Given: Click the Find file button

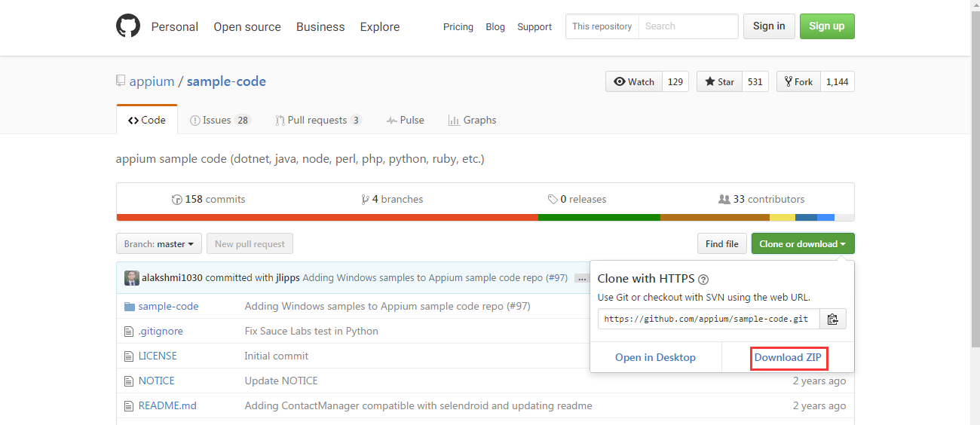Looking at the screenshot, I should 722,244.
